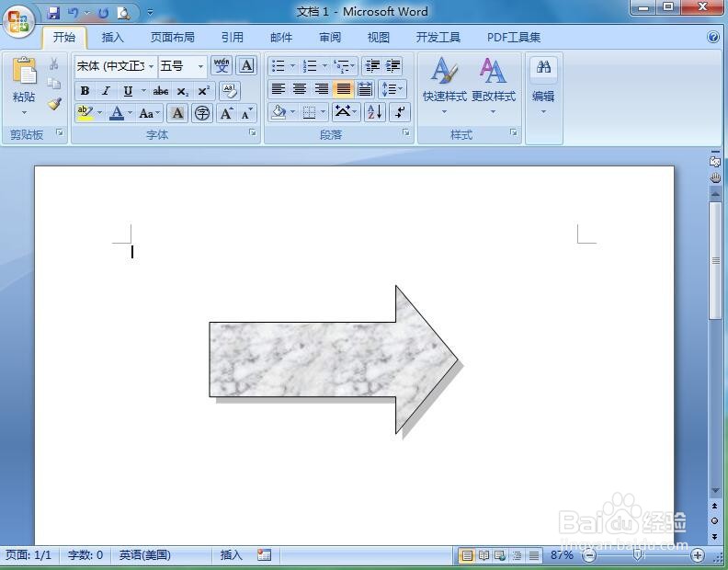Expand numbering list dropdown arrow
The image size is (728, 570).
click(x=324, y=65)
